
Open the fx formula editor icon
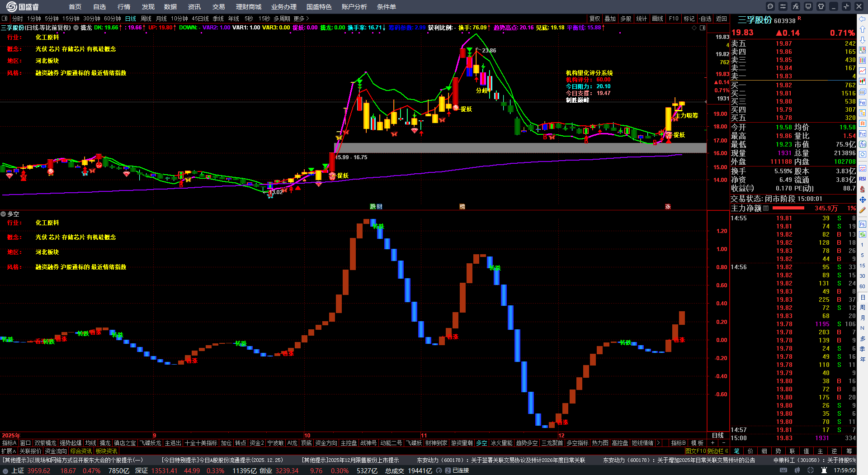796,6
